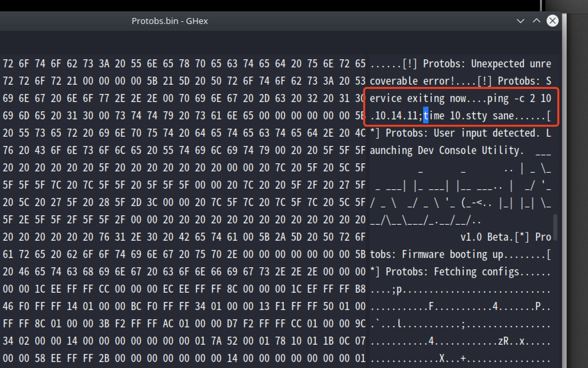Click hex byte '2A' in the row containing 76 31 2E 30
The width and height of the screenshot is (588, 368).
pos(280,237)
